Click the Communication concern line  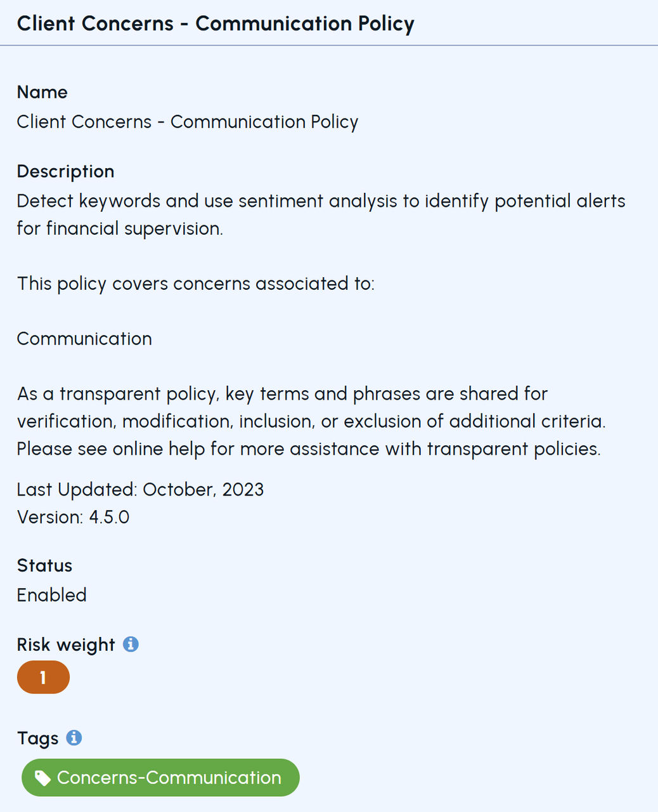click(x=84, y=339)
